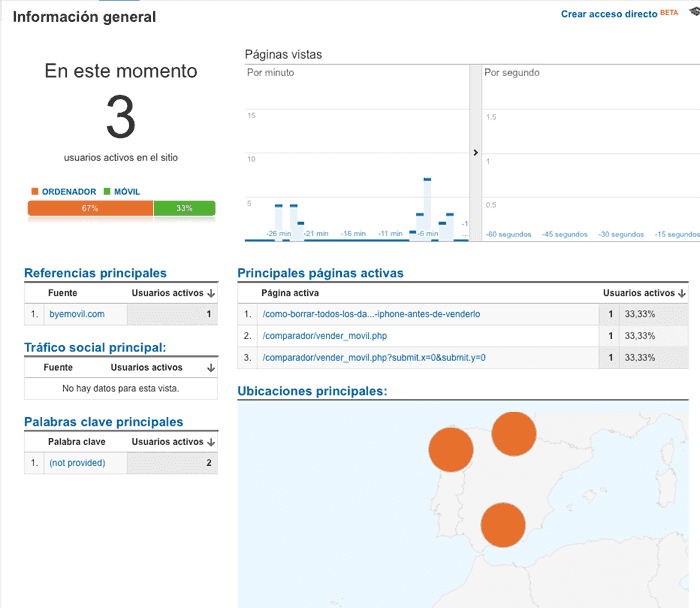Open vender_movil.php?submit.x=0 page link

click(x=374, y=358)
